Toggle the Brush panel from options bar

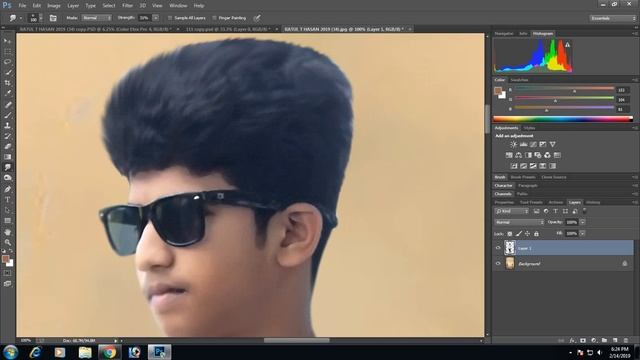tap(53, 18)
